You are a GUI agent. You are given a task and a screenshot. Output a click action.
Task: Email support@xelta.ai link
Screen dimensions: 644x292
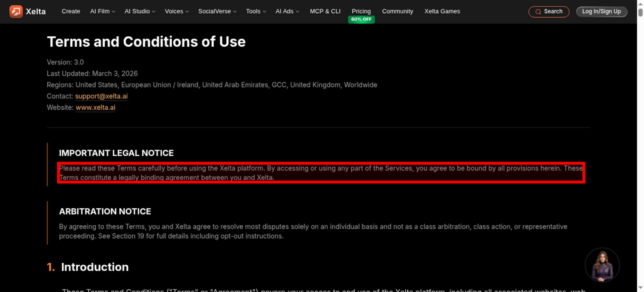101,96
